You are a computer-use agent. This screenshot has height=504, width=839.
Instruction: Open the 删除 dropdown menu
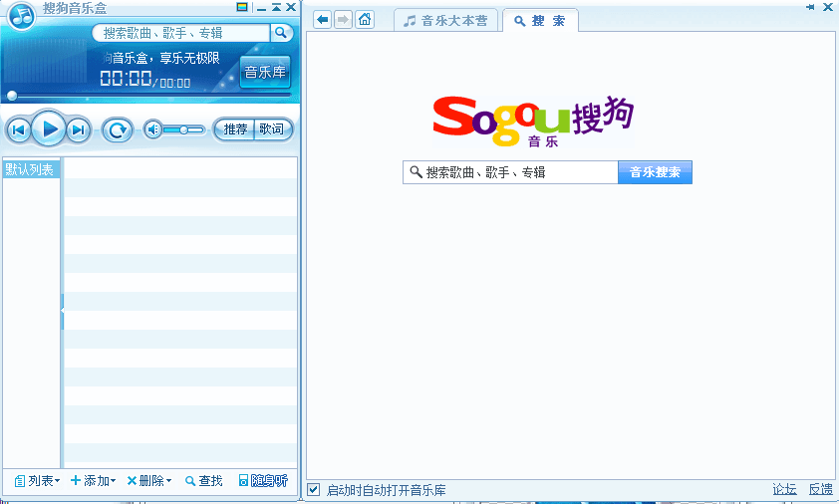pyautogui.click(x=148, y=481)
